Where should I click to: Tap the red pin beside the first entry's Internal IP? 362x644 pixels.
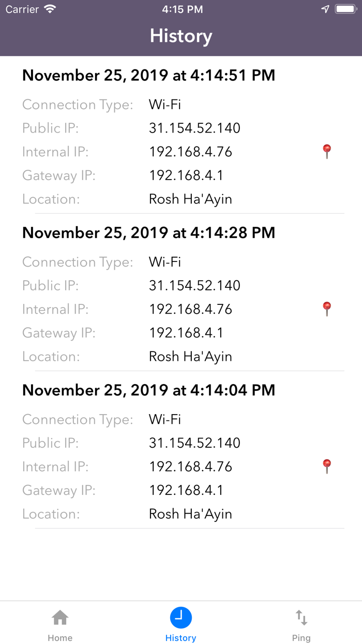click(327, 152)
